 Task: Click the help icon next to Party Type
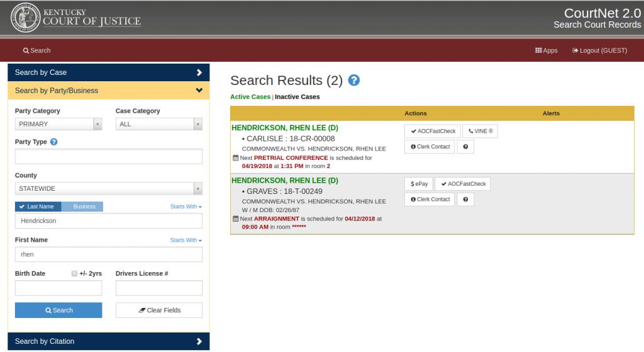click(54, 142)
